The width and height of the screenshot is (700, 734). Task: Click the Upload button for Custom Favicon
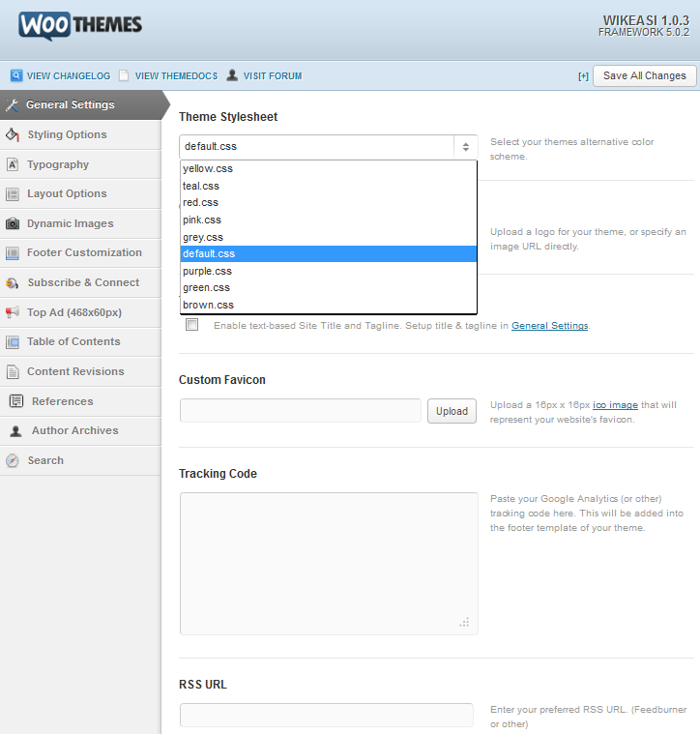click(452, 411)
